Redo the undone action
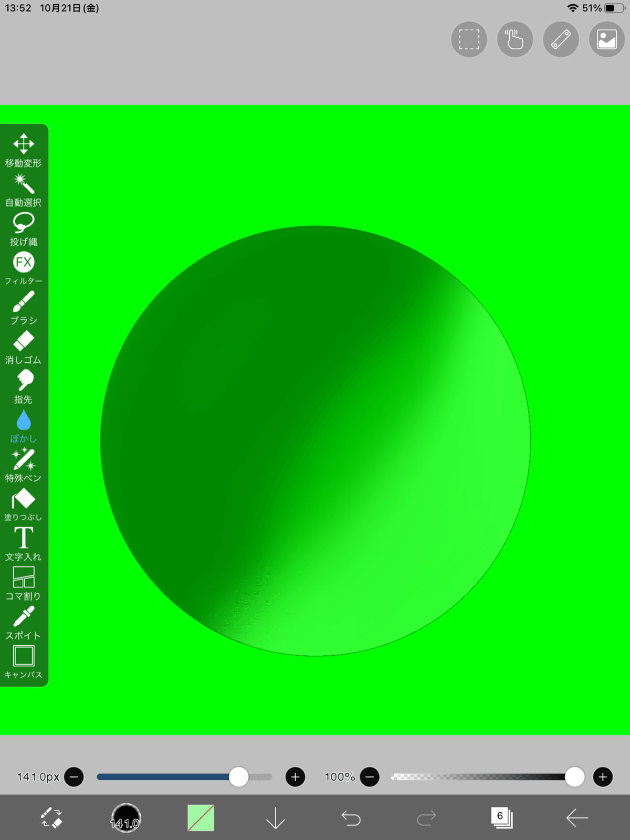The height and width of the screenshot is (840, 630). (426, 818)
